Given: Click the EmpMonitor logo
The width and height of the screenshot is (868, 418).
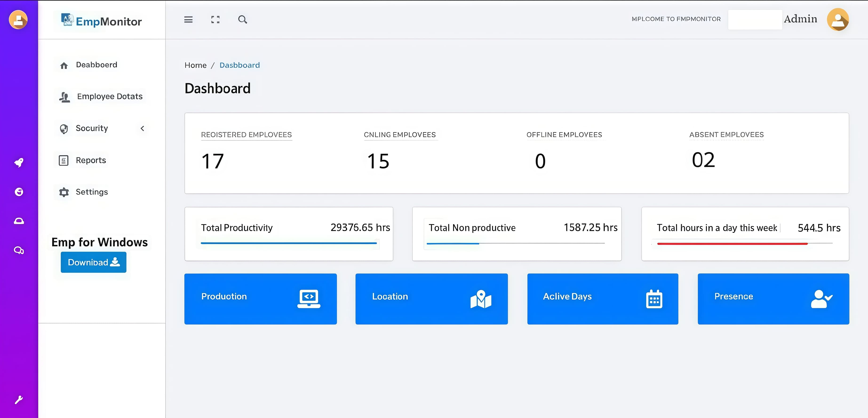Looking at the screenshot, I should point(101,21).
